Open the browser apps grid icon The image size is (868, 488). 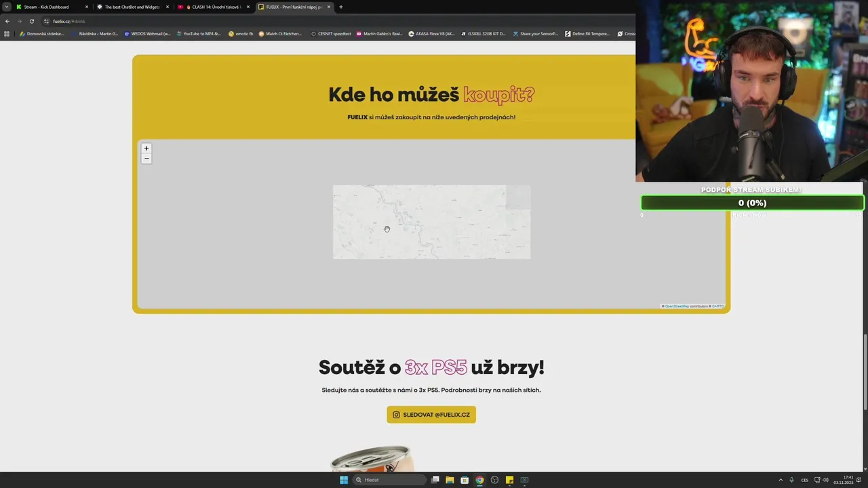[x=7, y=33]
